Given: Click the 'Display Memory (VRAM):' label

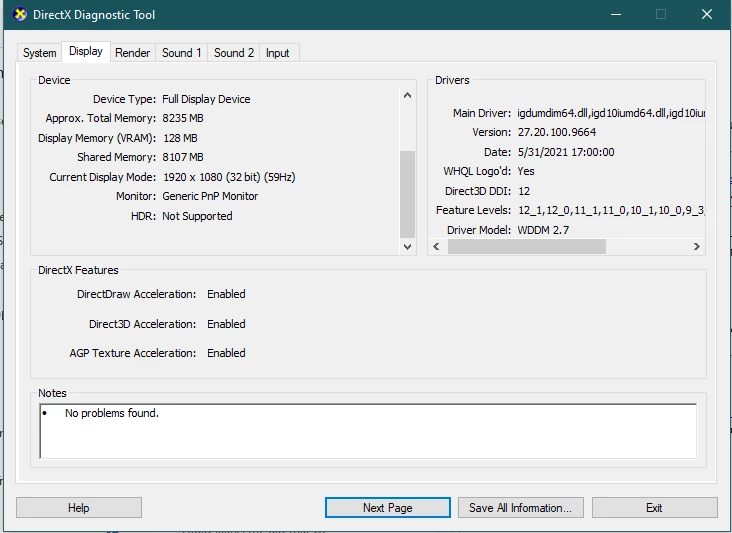Looking at the screenshot, I should pos(97,138).
